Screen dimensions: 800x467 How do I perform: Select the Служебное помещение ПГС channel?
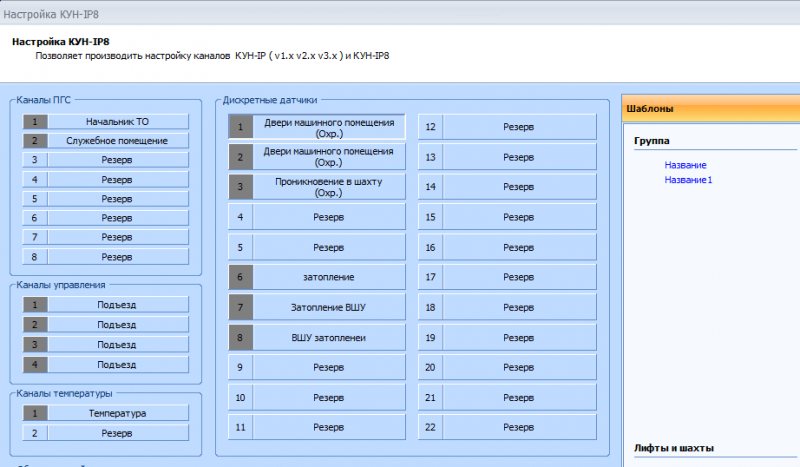(117, 141)
